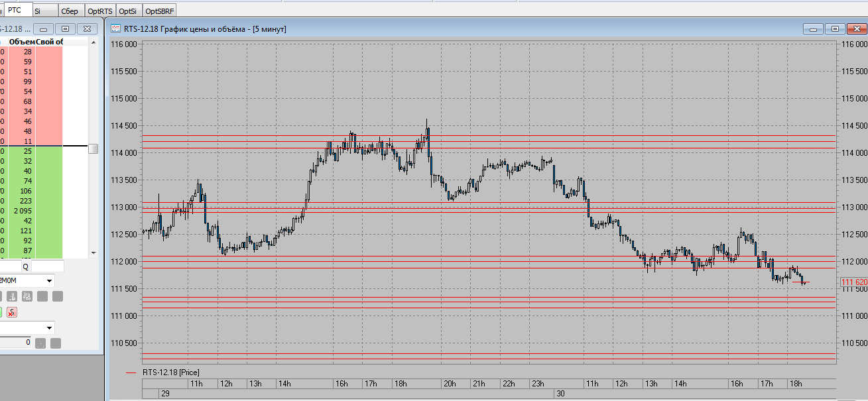Select the ask row with volume 28
The image size is (868, 401).
[31, 51]
